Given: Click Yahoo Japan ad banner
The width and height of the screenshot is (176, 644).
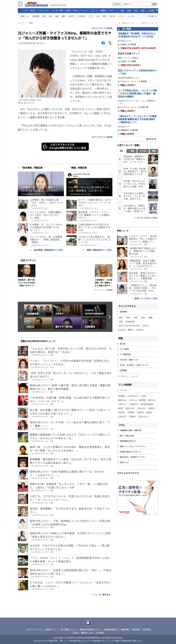Looking at the screenshot, I should coord(138,498).
